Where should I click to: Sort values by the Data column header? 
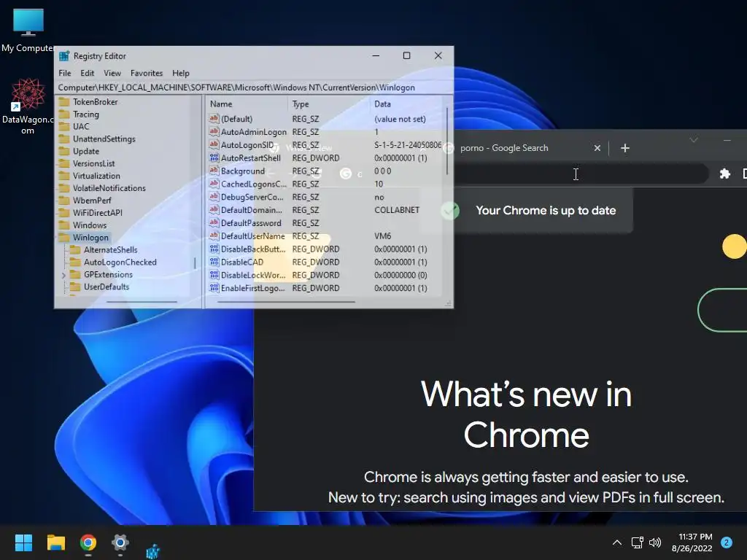point(406,104)
